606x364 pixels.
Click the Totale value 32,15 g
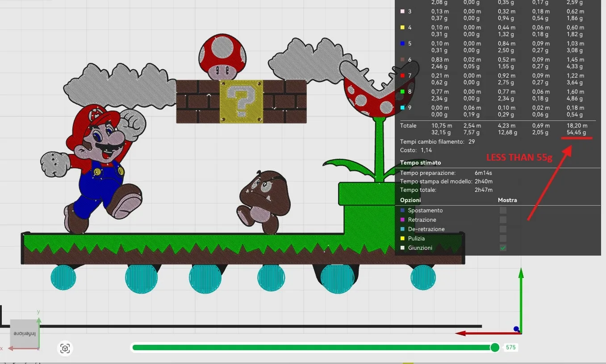[x=441, y=132]
